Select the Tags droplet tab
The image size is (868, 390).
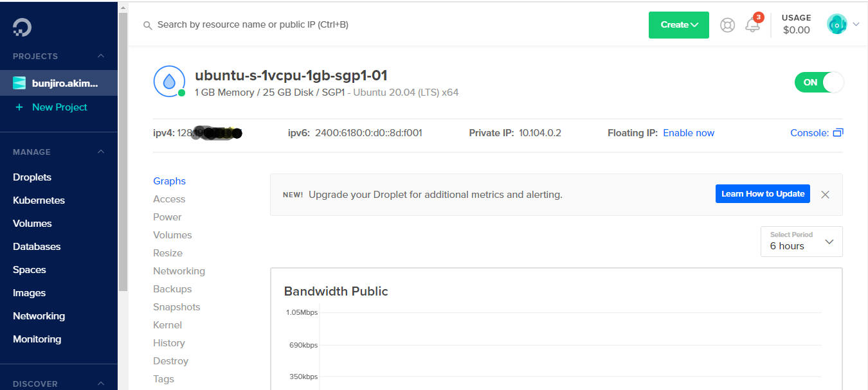pyautogui.click(x=163, y=379)
